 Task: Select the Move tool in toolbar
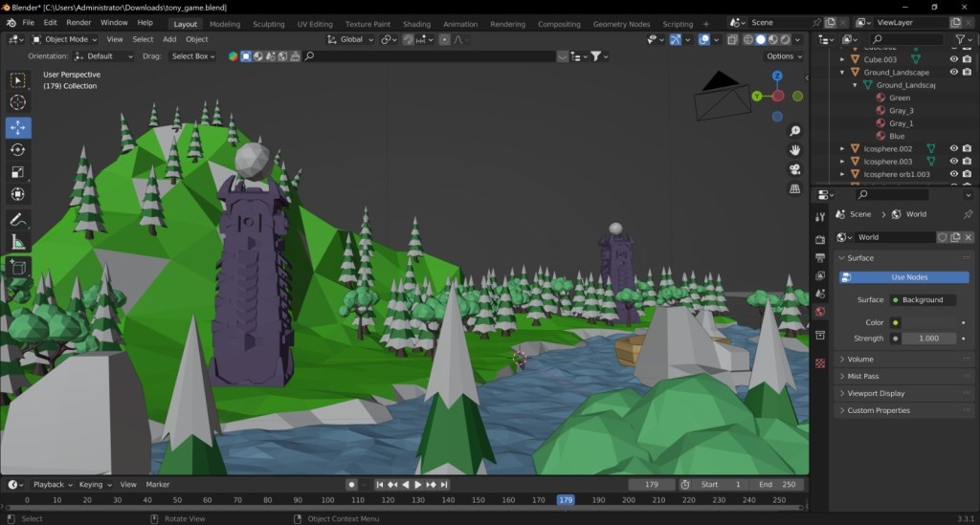point(18,127)
